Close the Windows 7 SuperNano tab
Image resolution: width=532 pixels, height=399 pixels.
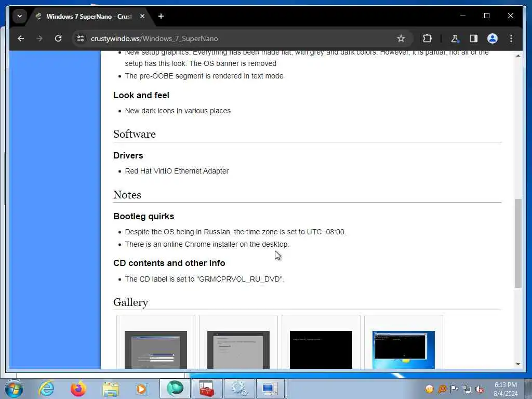coord(142,16)
